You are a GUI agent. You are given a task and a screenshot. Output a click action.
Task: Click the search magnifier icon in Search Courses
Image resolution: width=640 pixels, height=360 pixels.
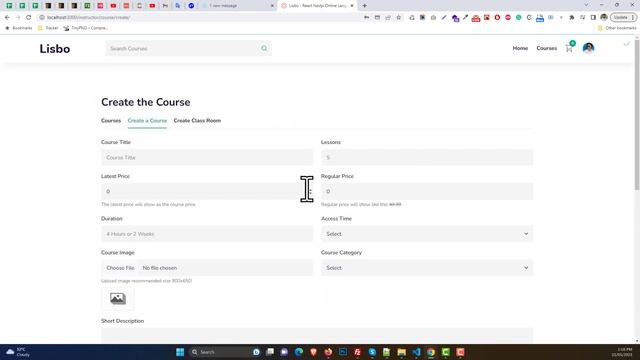pyautogui.click(x=264, y=49)
